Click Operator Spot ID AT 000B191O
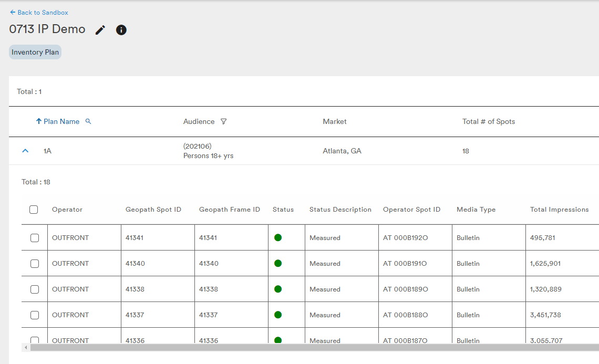Image resolution: width=599 pixels, height=364 pixels. [x=405, y=264]
